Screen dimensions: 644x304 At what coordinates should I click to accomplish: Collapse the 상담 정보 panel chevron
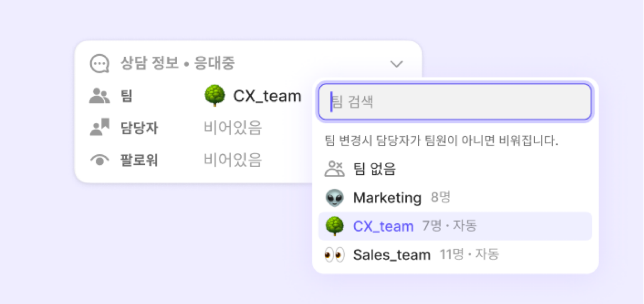397,64
